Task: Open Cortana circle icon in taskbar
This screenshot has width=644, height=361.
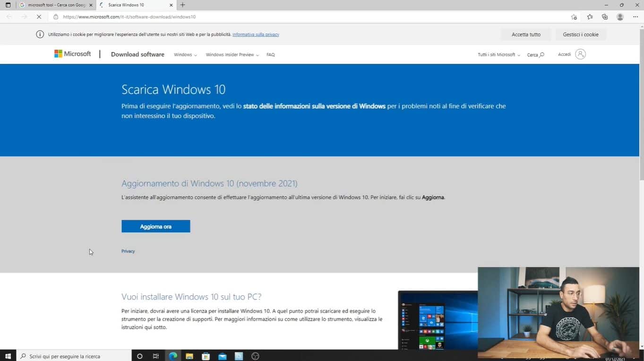Action: click(139, 356)
